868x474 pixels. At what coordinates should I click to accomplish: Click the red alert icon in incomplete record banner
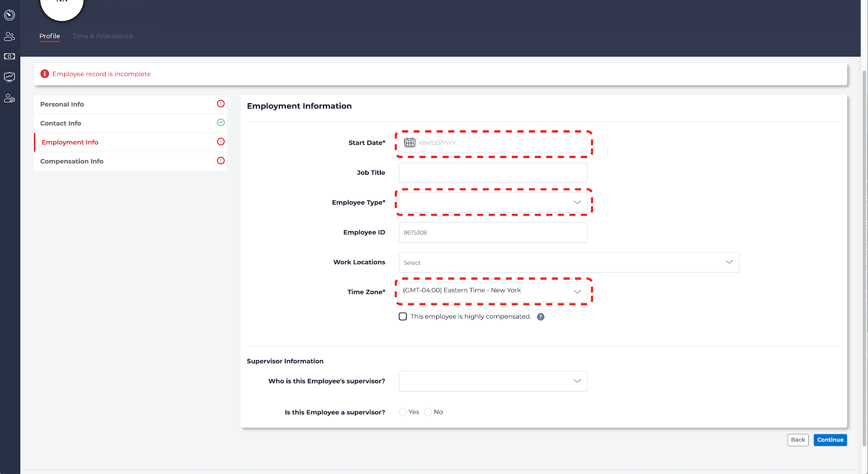pyautogui.click(x=44, y=74)
